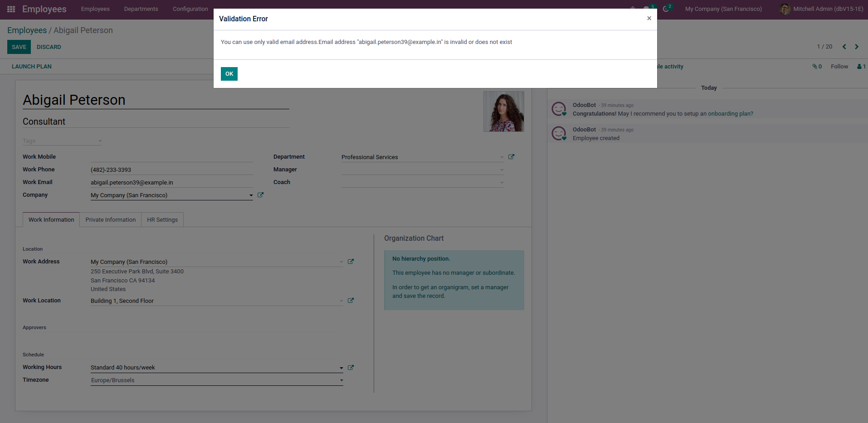Open the apps grid menu icon
The width and height of the screenshot is (868, 423).
point(11,9)
